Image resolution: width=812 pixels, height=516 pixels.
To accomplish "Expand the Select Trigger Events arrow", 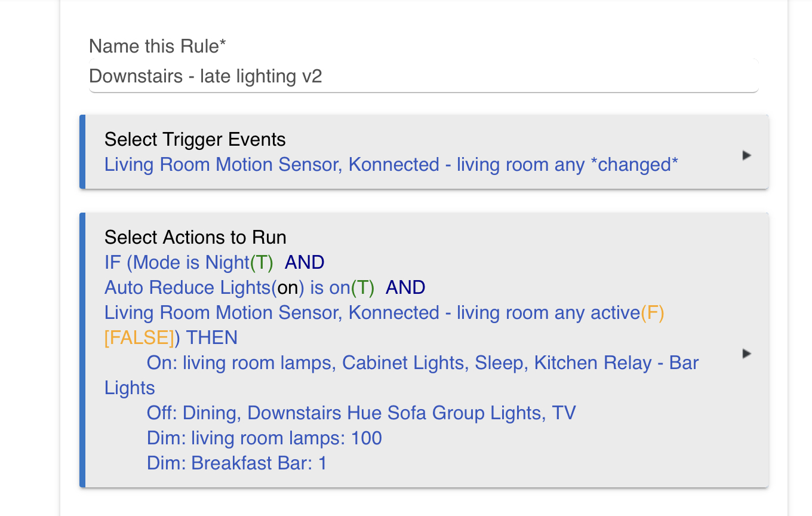I will [746, 155].
